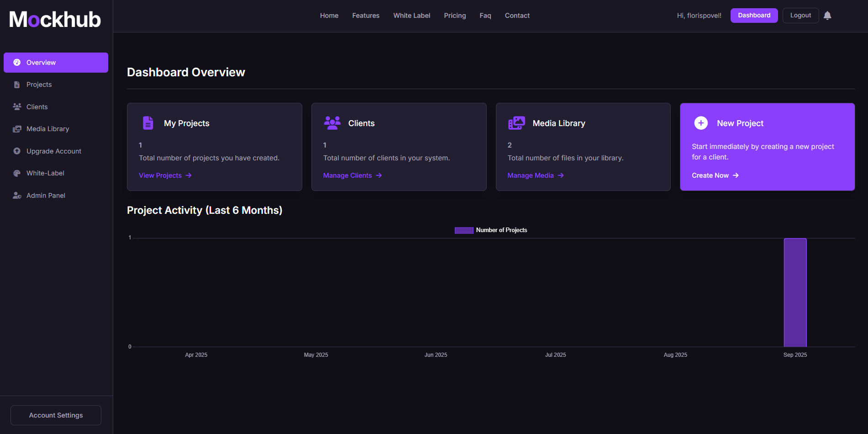
Task: Click the Dashboard button
Action: click(754, 15)
